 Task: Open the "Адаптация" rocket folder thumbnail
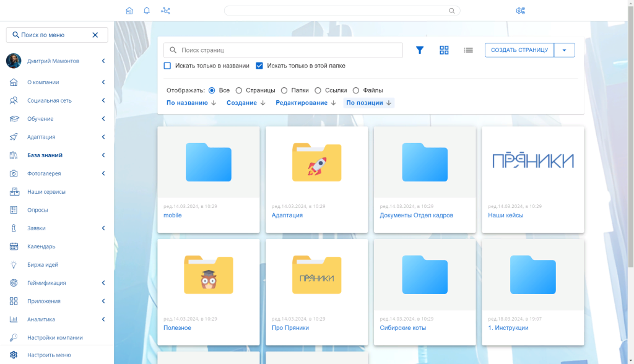click(x=316, y=162)
